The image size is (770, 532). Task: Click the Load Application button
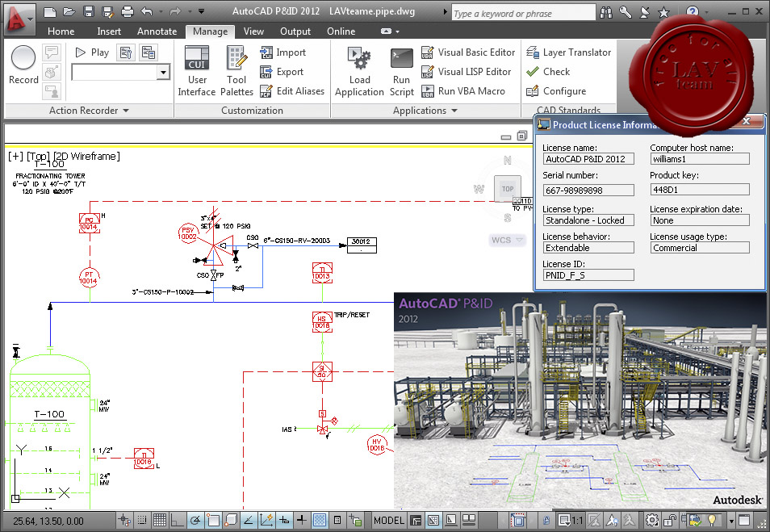coord(359,71)
